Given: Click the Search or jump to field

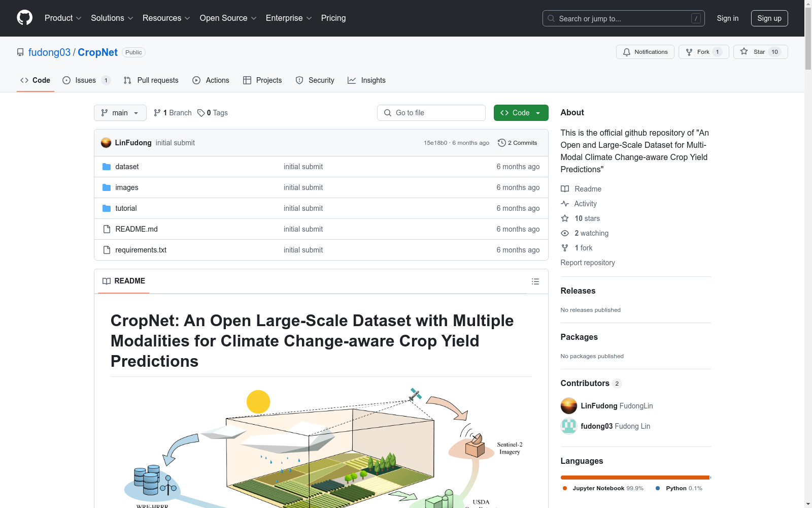Looking at the screenshot, I should pyautogui.click(x=624, y=18).
